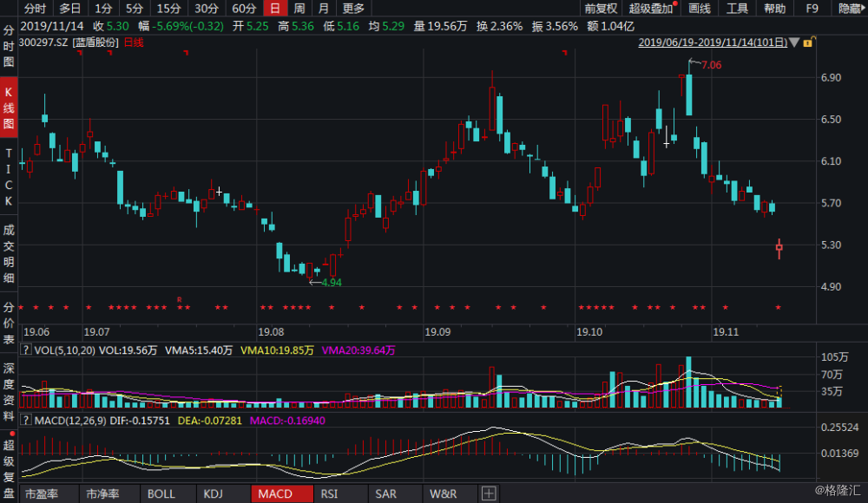Click the F9 button
868x503 pixels.
812,9
